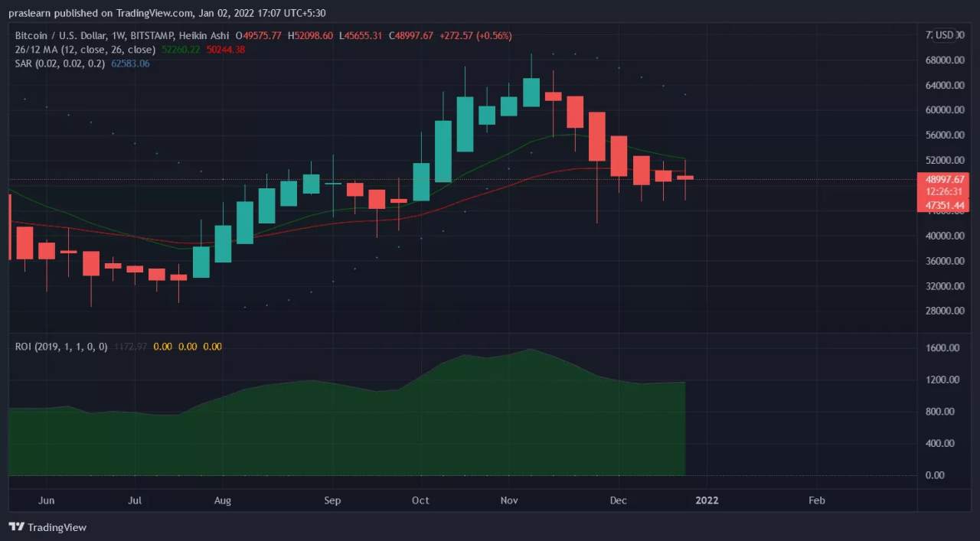Click the low price value L45655.31
This screenshot has width=980, height=541.
[x=361, y=36]
